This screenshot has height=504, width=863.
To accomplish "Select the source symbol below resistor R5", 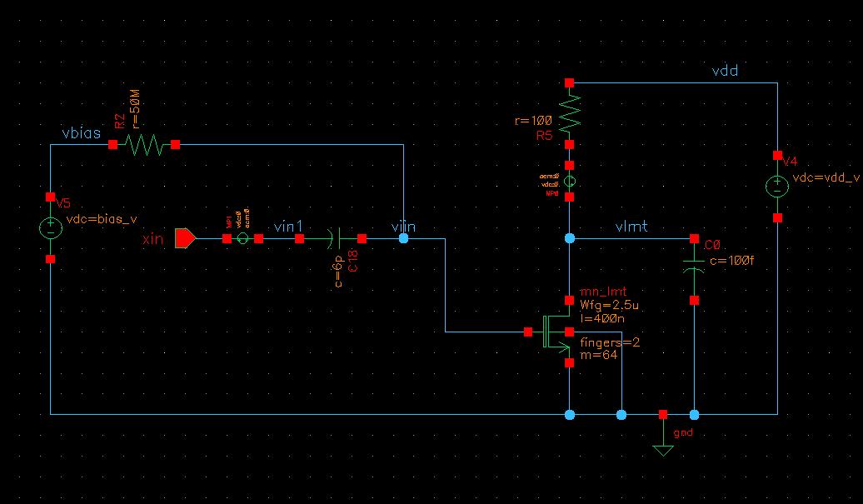I will (x=570, y=181).
